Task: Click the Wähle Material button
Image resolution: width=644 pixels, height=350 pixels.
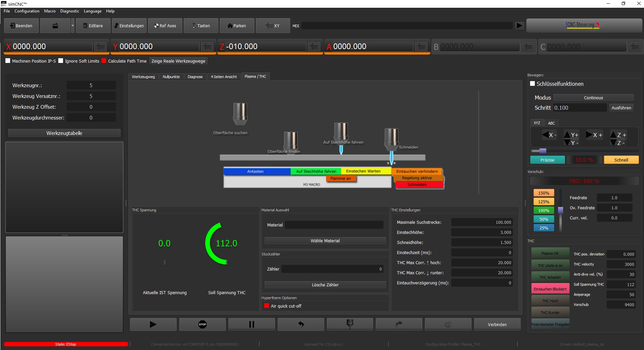Action: pyautogui.click(x=325, y=240)
